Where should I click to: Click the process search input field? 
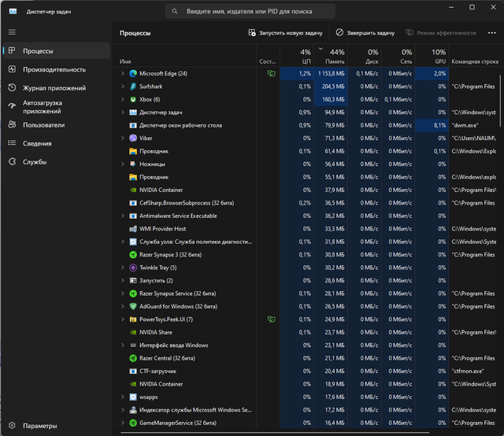pyautogui.click(x=250, y=11)
